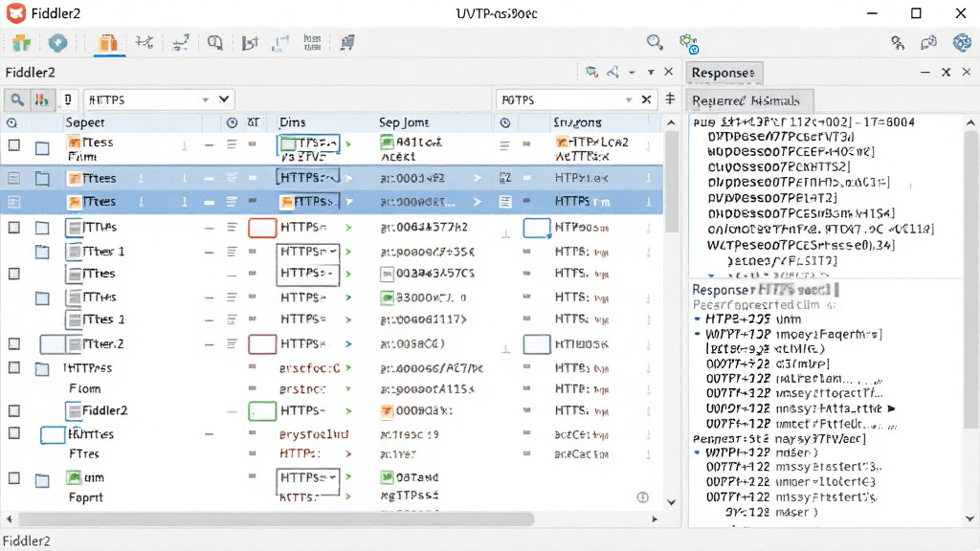This screenshot has height=551, width=980.
Task: Open the F0TPS combo box dropdown arrow
Action: click(x=629, y=99)
